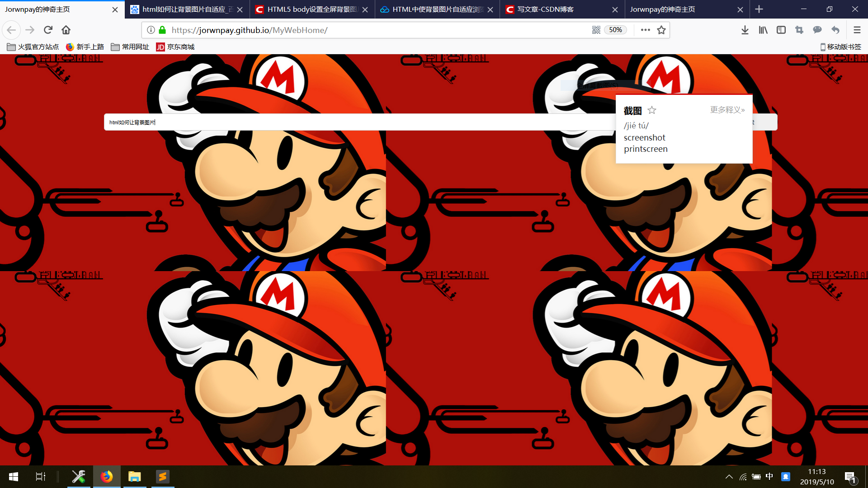Click the Firefox taskbar icon
This screenshot has width=868, height=488.
click(x=107, y=477)
